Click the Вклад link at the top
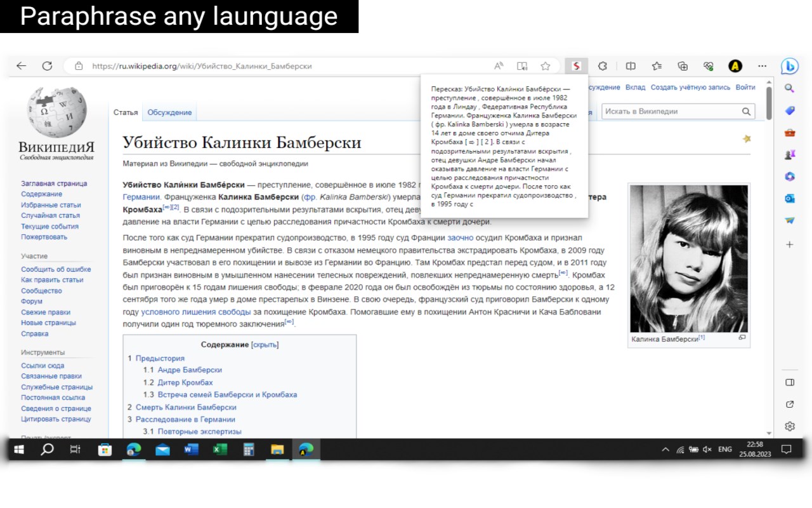812x508 pixels. (x=635, y=87)
